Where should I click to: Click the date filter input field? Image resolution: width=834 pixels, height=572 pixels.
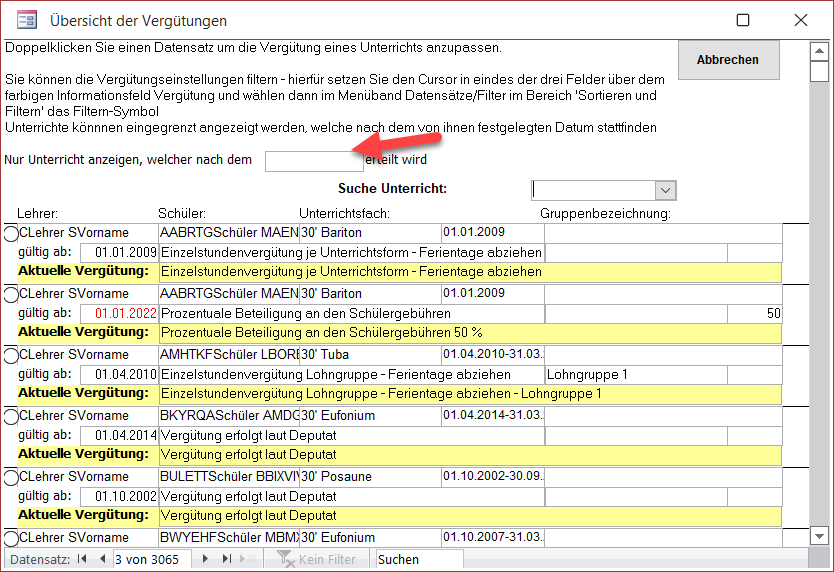pos(313,161)
